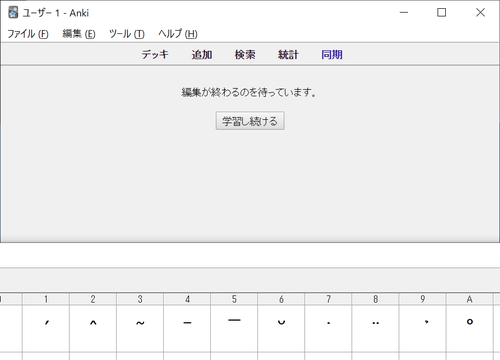This screenshot has width=500, height=360.
Task: Minimize the Anki window
Action: click(x=404, y=13)
